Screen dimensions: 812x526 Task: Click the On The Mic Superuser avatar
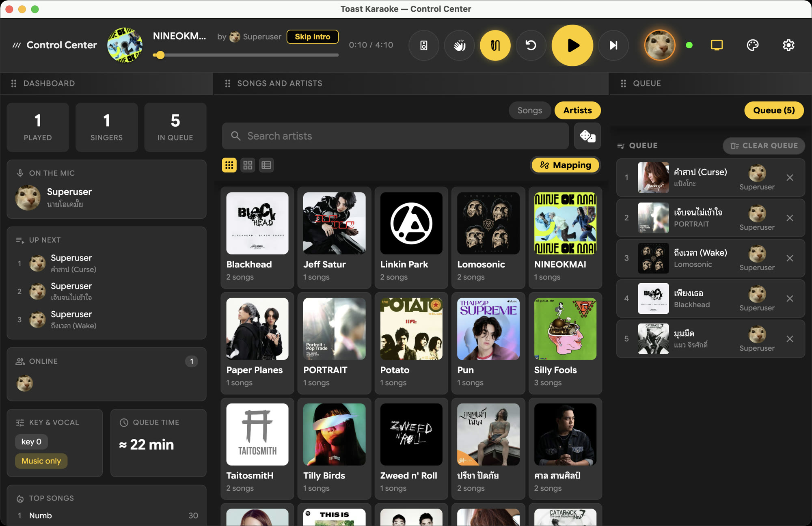tap(28, 198)
